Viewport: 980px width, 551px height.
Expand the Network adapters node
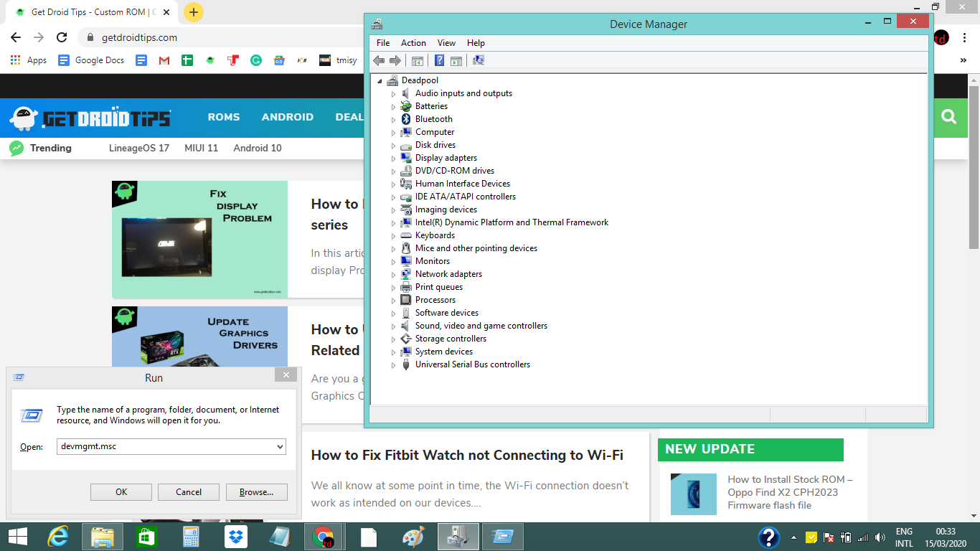click(393, 275)
